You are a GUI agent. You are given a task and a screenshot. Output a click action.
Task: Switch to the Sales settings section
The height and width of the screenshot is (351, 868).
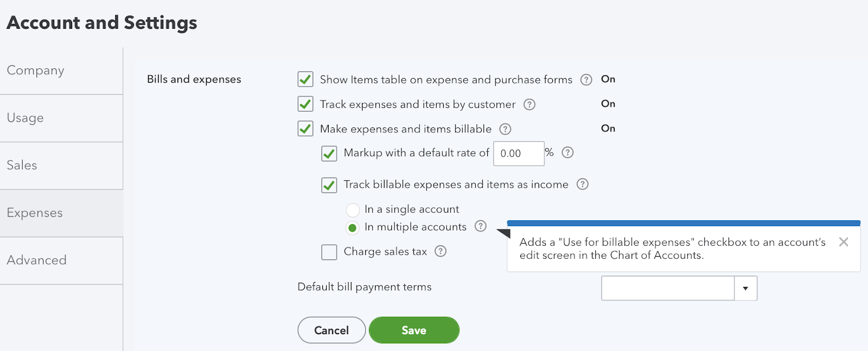tap(22, 165)
